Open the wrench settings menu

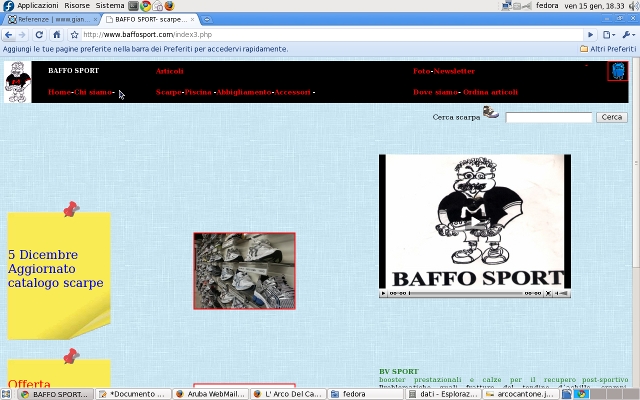628,35
